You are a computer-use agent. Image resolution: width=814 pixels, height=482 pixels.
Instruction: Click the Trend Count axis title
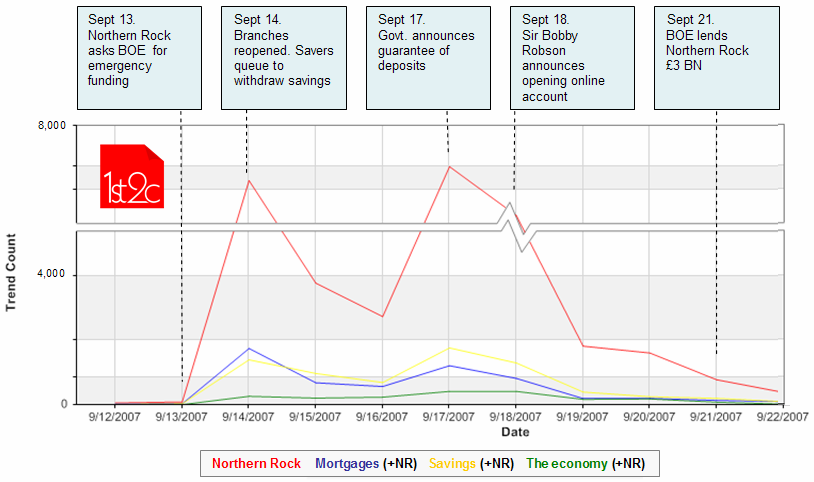(11, 273)
